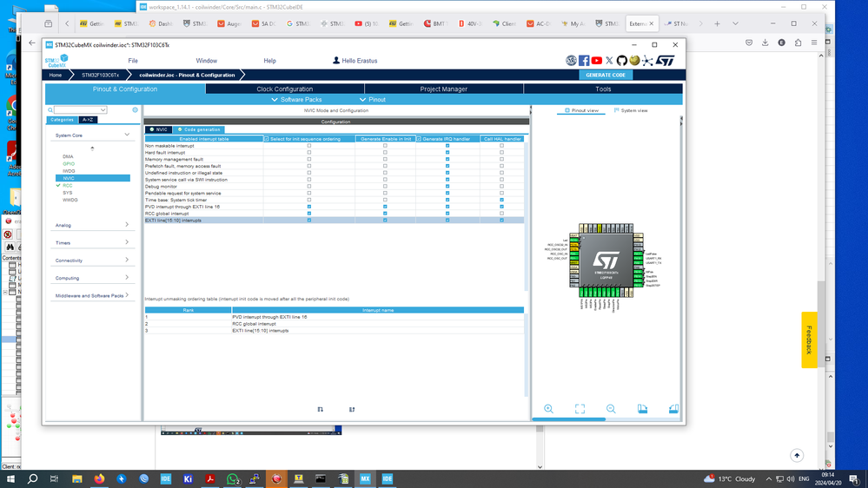
Task: Click the search magnifier in the categories panel
Action: [50, 110]
